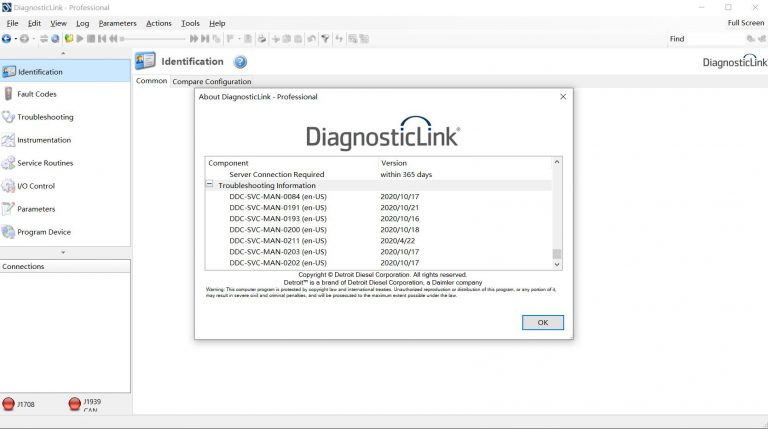Select the DDC-SVC-MAN-0200 (en-US) row
The width and height of the screenshot is (768, 429).
(378, 230)
